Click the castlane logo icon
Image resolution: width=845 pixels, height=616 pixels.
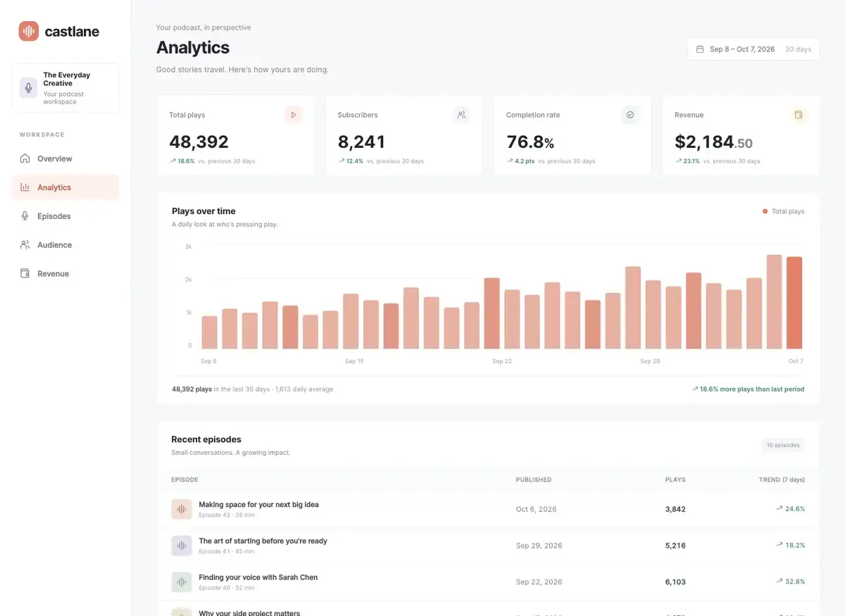tap(29, 31)
